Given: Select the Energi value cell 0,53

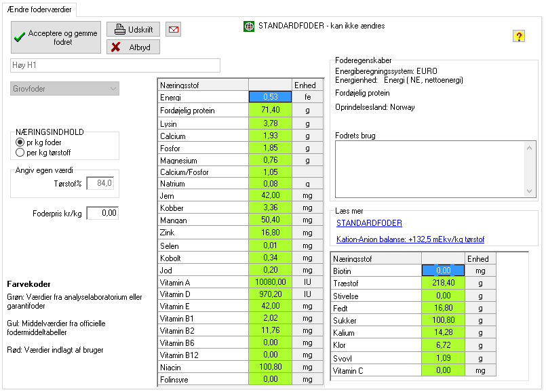Looking at the screenshot, I should [270, 97].
